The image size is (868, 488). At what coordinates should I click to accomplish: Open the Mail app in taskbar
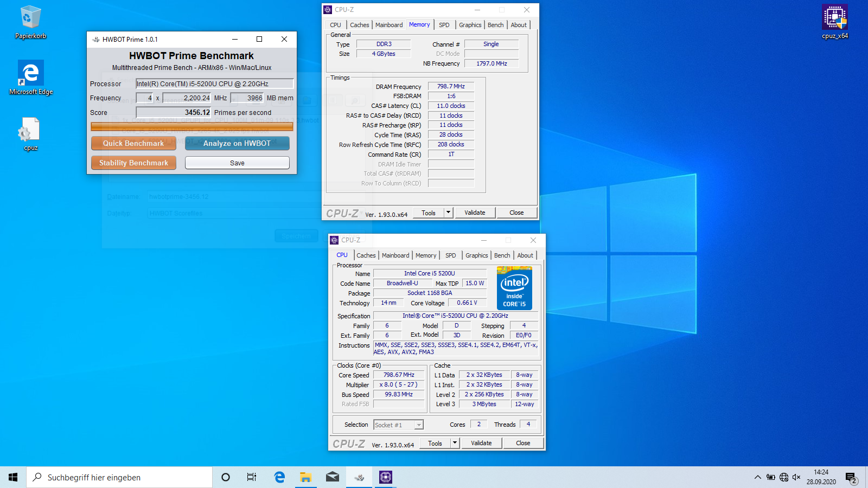333,477
